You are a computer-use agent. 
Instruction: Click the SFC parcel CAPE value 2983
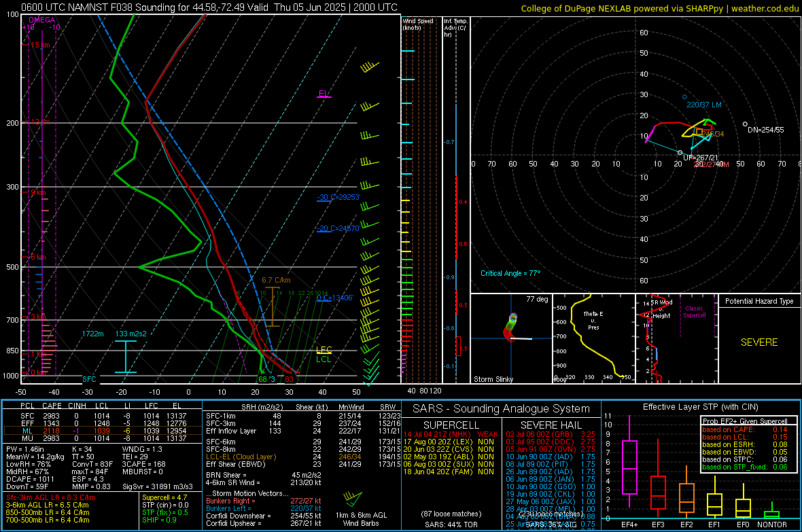coord(51,416)
